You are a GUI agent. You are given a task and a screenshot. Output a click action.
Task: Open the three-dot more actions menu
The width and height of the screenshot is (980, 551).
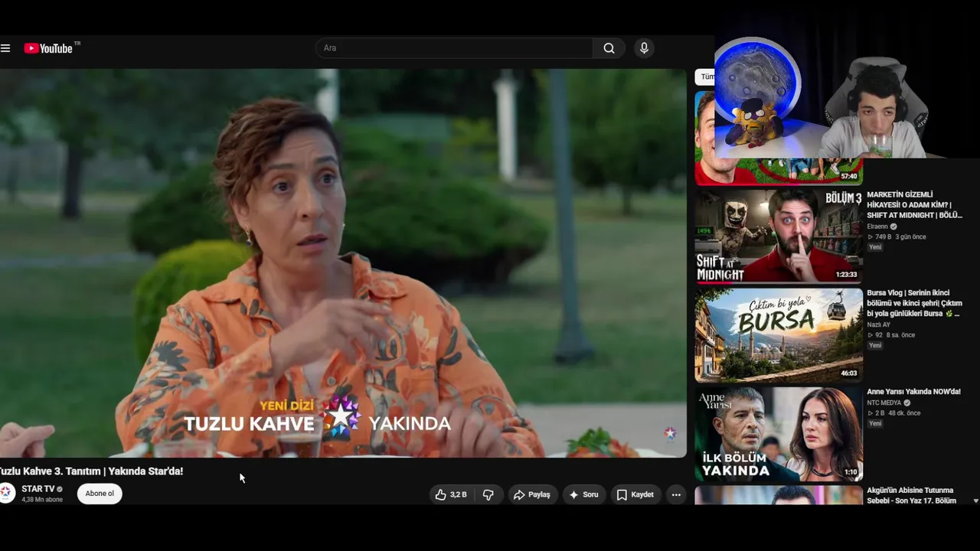pyautogui.click(x=676, y=494)
